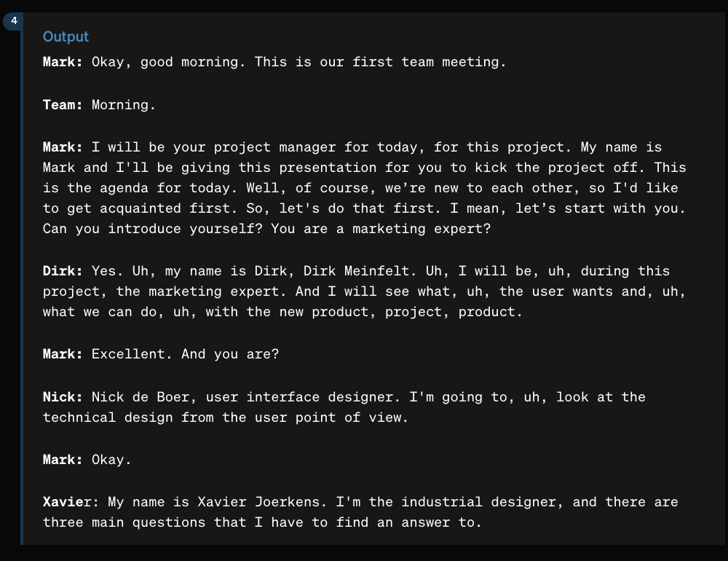The image size is (728, 561).
Task: Click the step number 4 badge
Action: click(13, 21)
